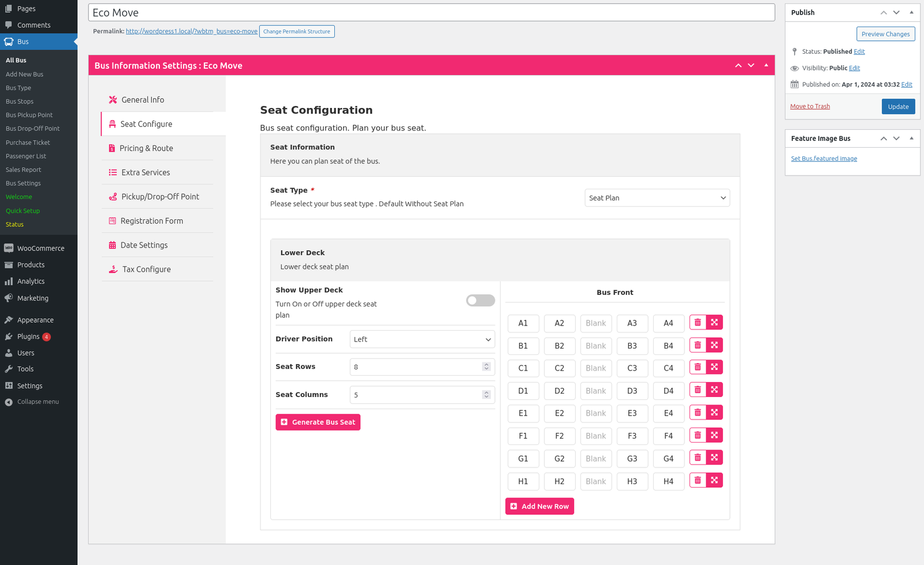Screen dimensions: 924x565
Task: Click the Update button
Action: pyautogui.click(x=898, y=107)
